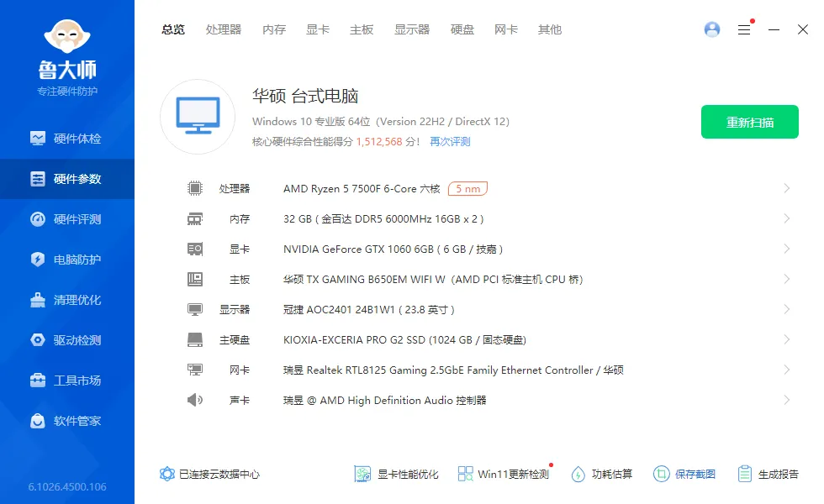Switch to the 其他 tab

coord(550,30)
